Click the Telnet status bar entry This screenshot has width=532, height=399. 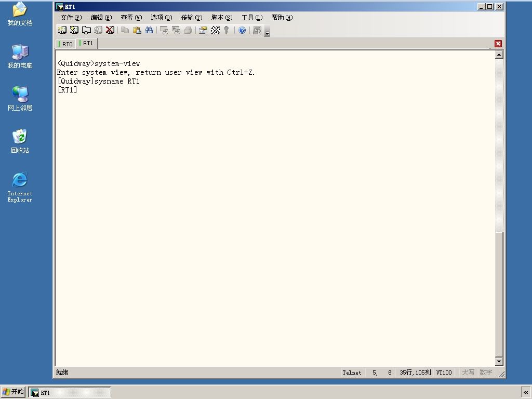[x=352, y=373]
